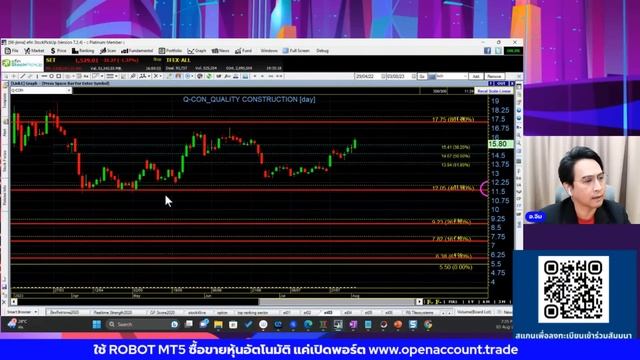Select the trend line drawing tool
Viewport: 640px width, 360px height.
click(x=22, y=76)
